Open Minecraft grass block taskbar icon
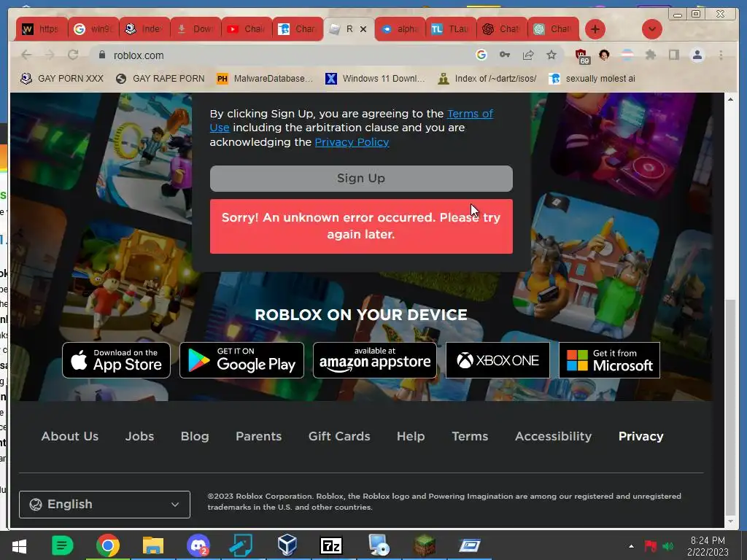 click(424, 545)
